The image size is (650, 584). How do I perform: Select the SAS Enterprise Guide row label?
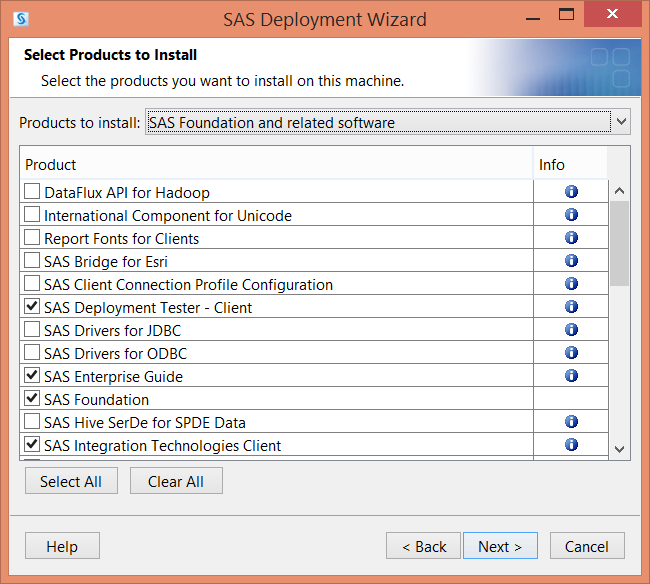(114, 376)
